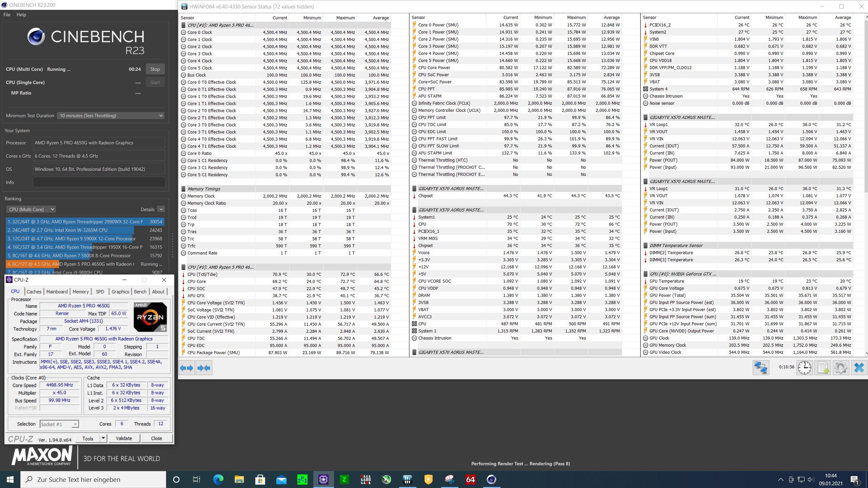The image size is (868, 488).
Task: Select Ryzen 7 5800X ranking entry
Action: (85, 256)
